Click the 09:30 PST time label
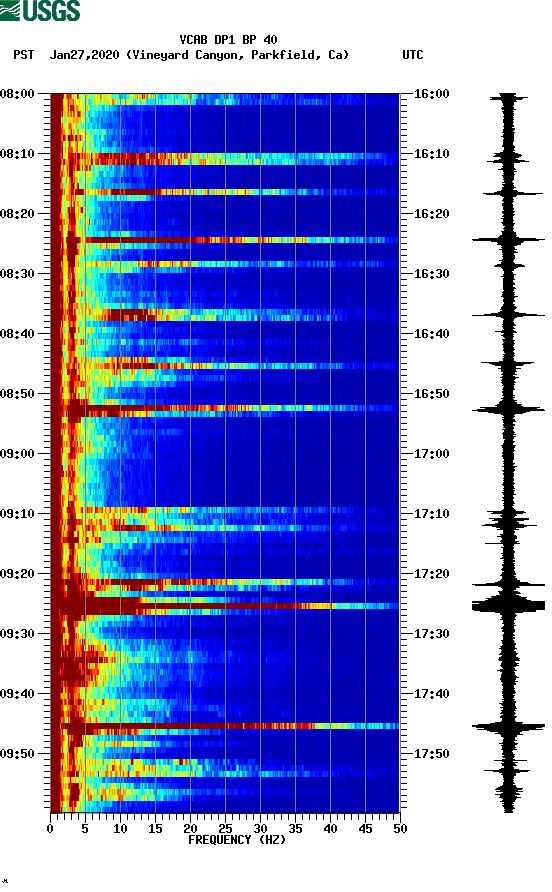Viewport: 552px width, 892px height. pos(17,634)
